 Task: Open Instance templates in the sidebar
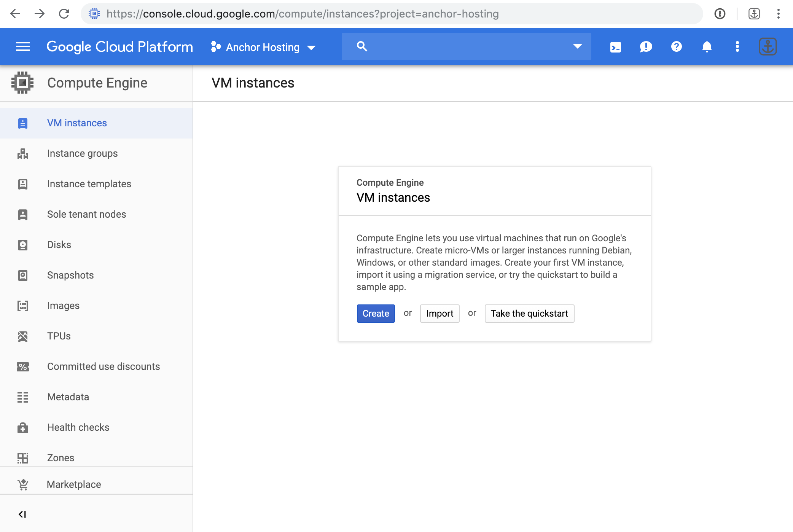pos(96,184)
